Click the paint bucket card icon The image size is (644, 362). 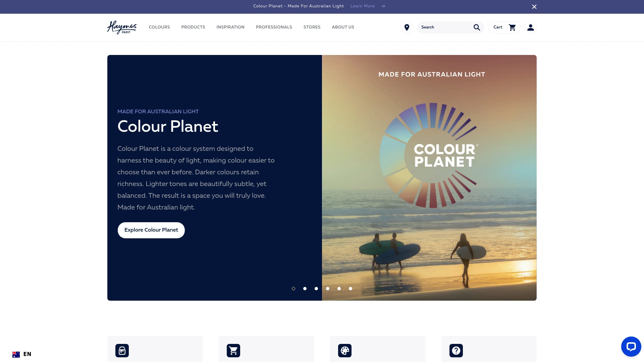[122, 351]
